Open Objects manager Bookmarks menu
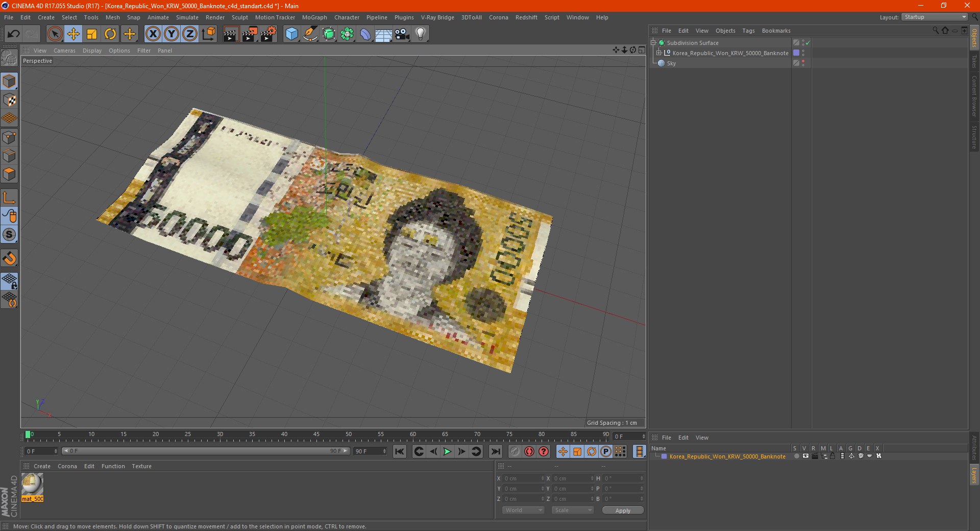The width and height of the screenshot is (980, 531). (x=776, y=31)
